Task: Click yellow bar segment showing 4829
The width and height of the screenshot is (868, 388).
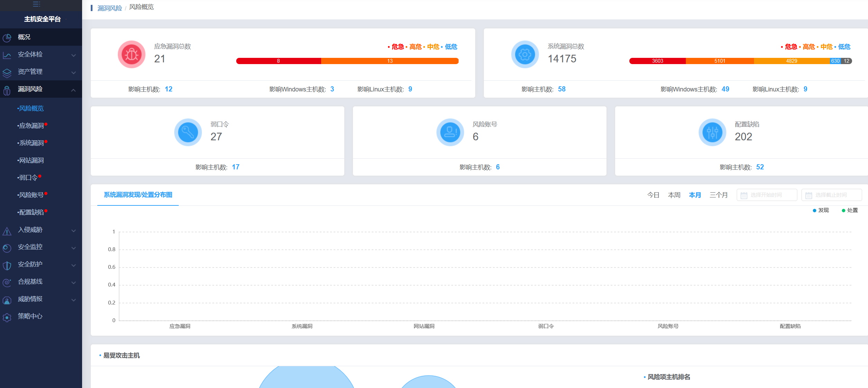Action: pos(792,61)
